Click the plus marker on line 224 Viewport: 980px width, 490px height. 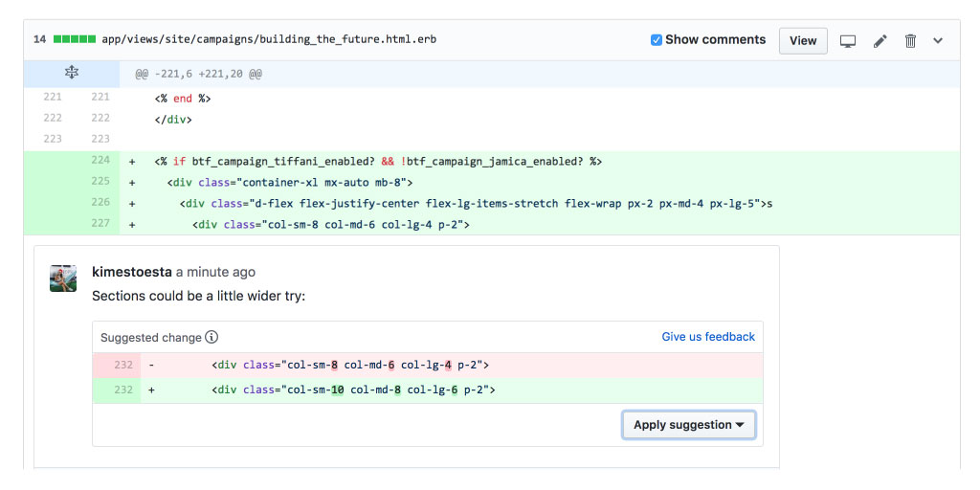point(132,161)
